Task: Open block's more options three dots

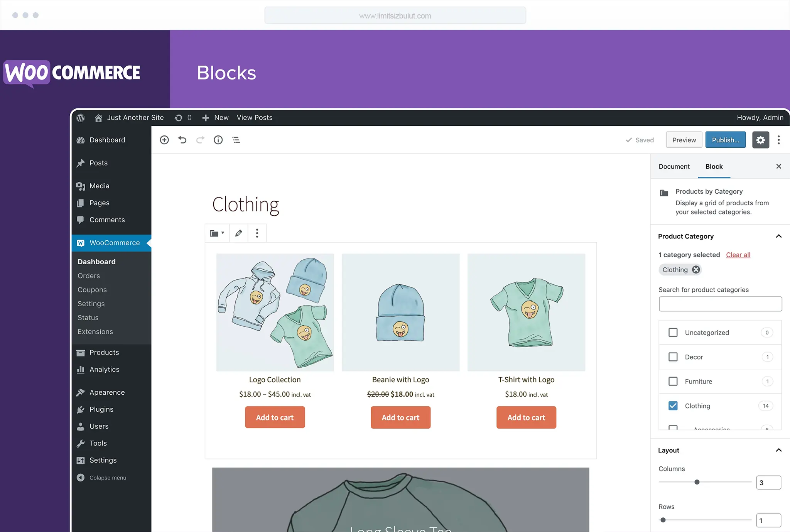Action: tap(257, 233)
